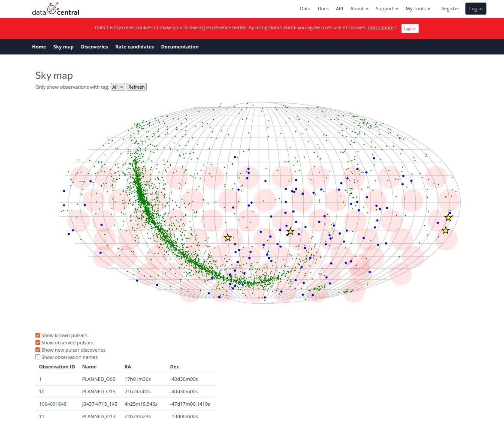Open API in the top navigation

(x=339, y=9)
